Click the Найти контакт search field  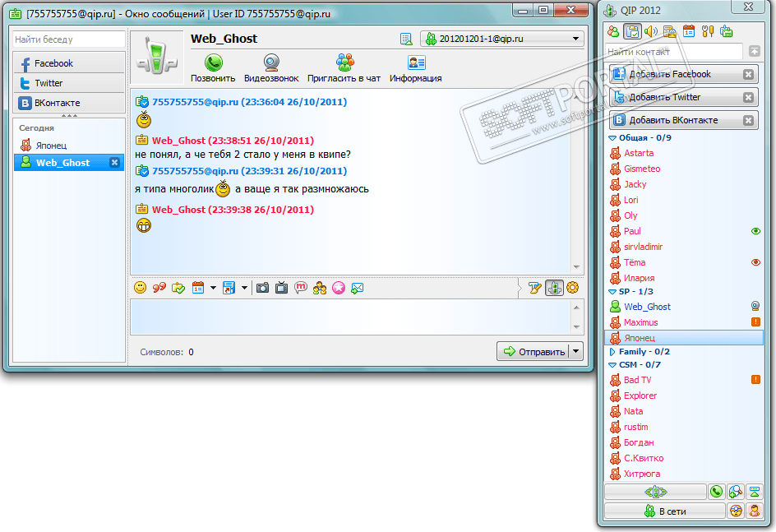pos(673,52)
